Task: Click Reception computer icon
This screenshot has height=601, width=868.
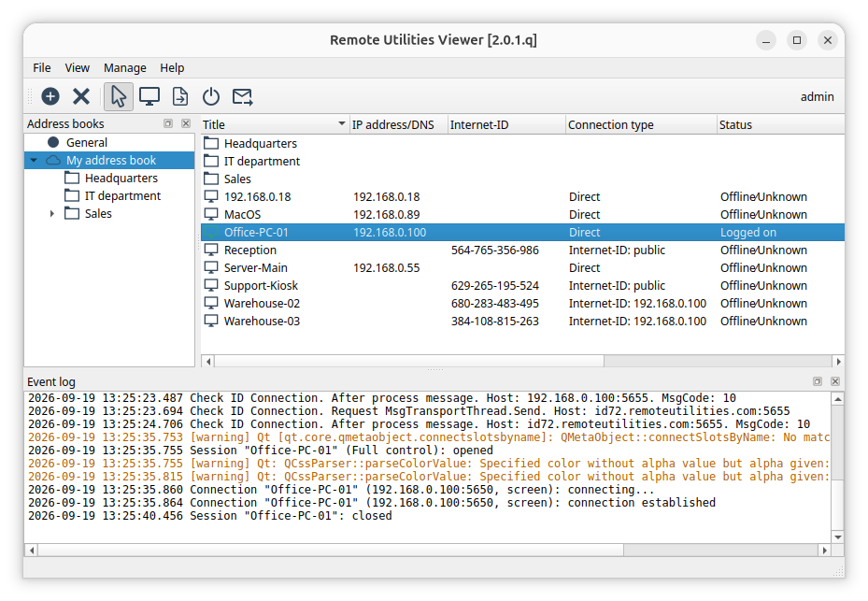Action: pos(211,250)
